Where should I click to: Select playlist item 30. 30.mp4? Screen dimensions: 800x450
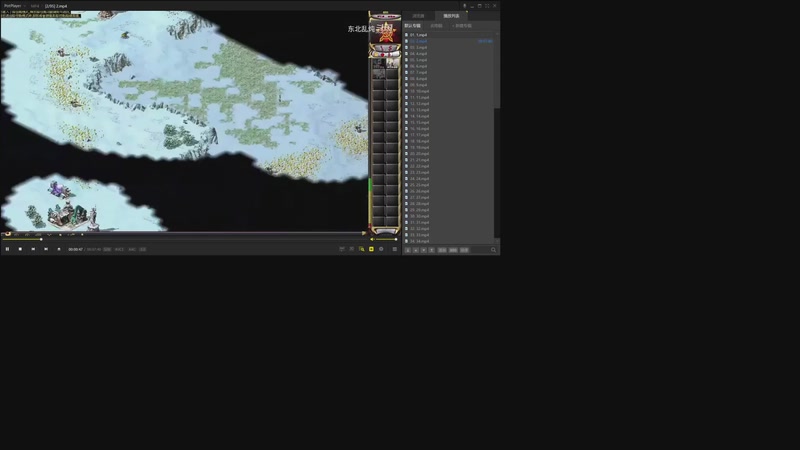click(449, 216)
